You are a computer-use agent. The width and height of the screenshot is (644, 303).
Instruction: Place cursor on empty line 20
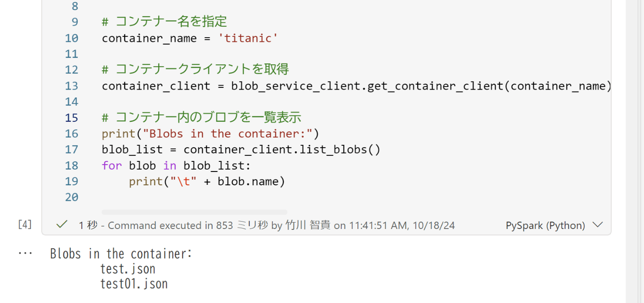322,197
